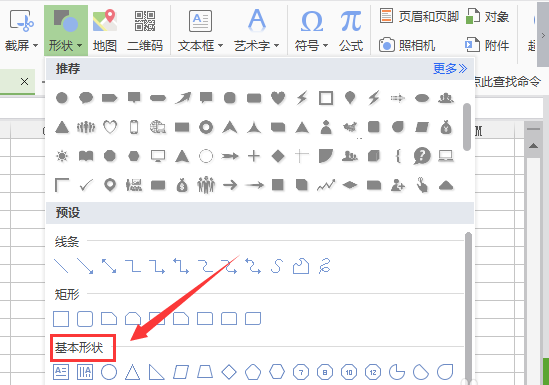This screenshot has width=549, height=385.
Task: Select the recommended checkmark shape
Action: (86, 185)
